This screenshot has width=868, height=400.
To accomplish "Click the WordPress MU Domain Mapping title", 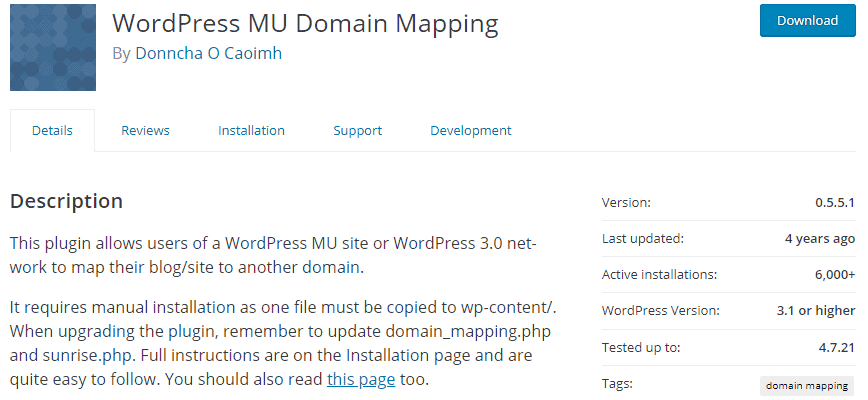I will pos(305,23).
